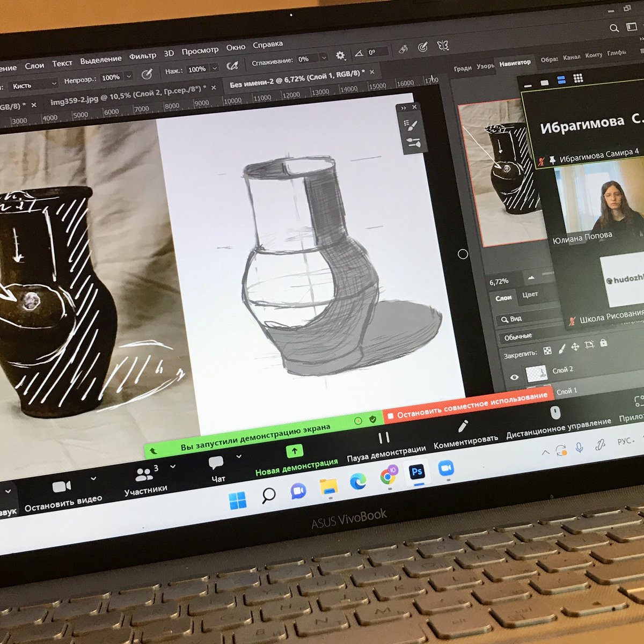644x644 pixels.
Task: Click the Наж. 100% flow field
Action: 197,69
